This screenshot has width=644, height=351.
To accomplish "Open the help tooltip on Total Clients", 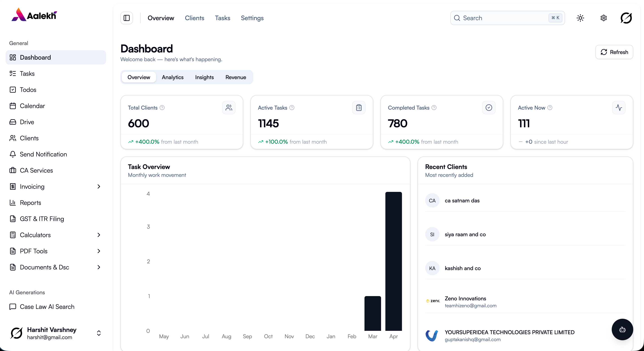I will pos(162,108).
